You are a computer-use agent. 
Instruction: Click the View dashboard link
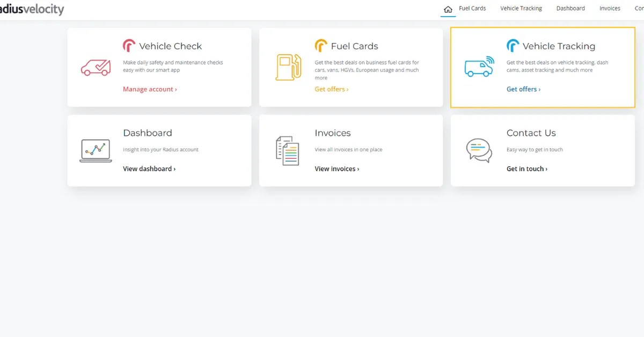coord(149,169)
